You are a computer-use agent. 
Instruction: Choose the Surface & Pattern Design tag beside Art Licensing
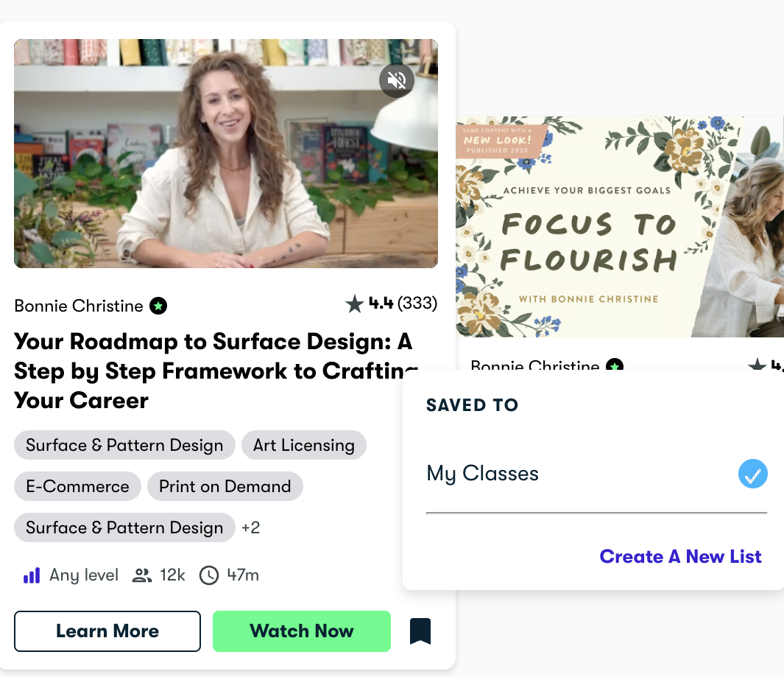(124, 446)
